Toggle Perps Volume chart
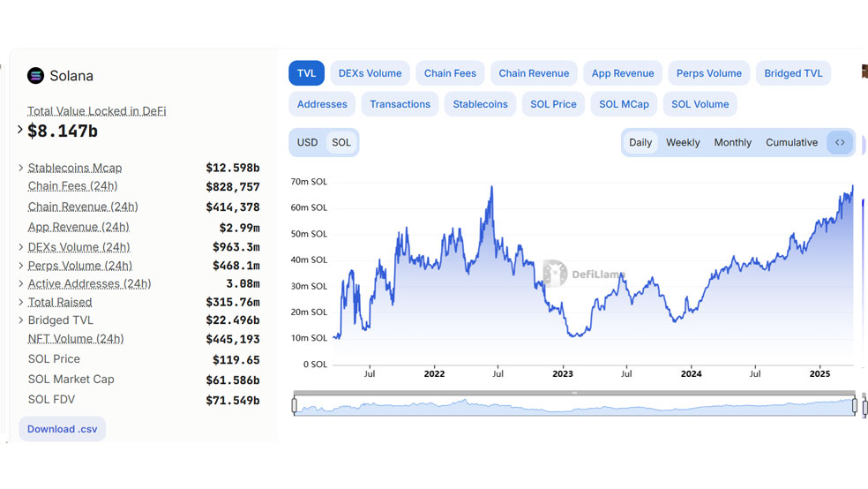The width and height of the screenshot is (868, 489). 709,73
